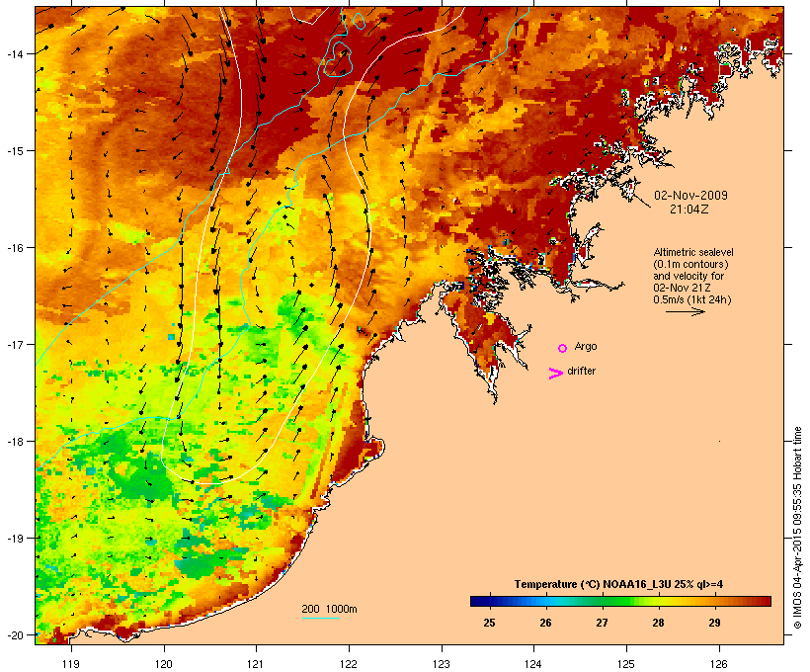This screenshot has width=810, height=672.
Task: Click the 0.5m/s (1kt 24h) text
Action: click(x=692, y=299)
